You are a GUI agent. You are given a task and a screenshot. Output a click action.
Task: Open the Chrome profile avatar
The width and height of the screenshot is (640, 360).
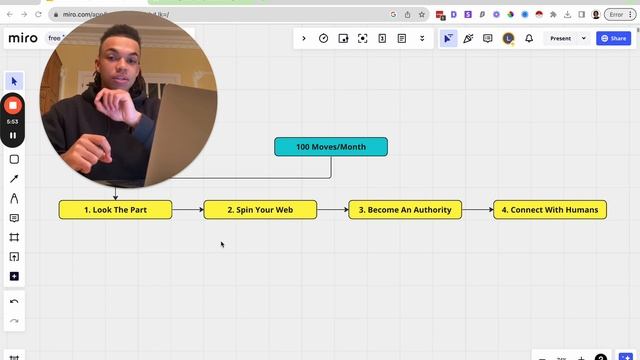pos(596,14)
